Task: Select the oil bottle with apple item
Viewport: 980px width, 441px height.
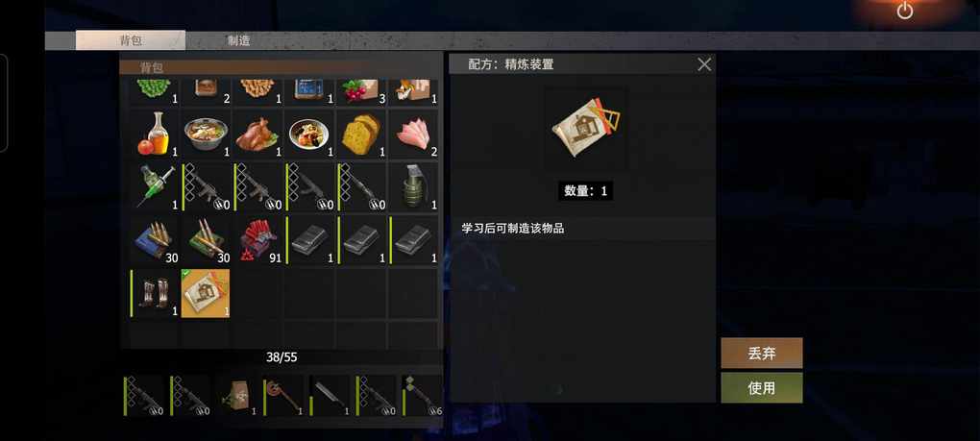Action: tap(154, 135)
